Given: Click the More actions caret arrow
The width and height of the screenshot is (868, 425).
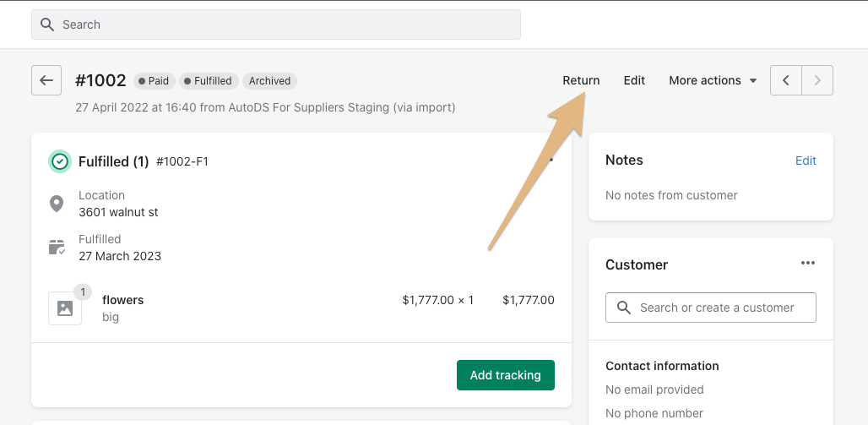Looking at the screenshot, I should tap(753, 81).
